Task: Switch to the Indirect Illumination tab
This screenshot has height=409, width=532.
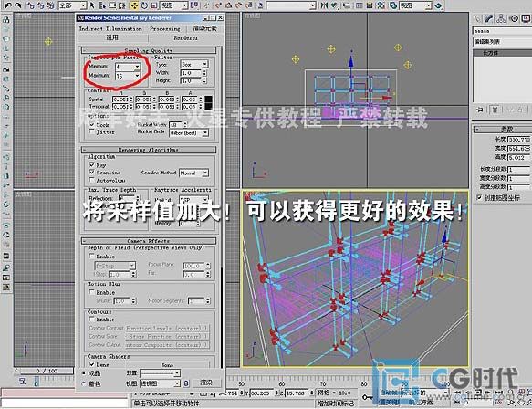Action: click(x=110, y=29)
